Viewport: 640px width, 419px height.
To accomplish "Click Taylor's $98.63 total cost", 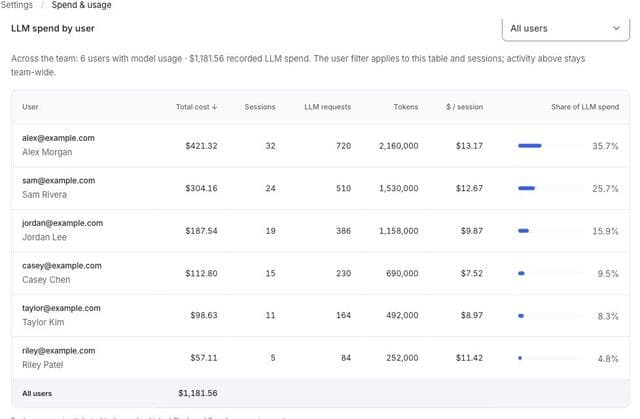I will [204, 315].
